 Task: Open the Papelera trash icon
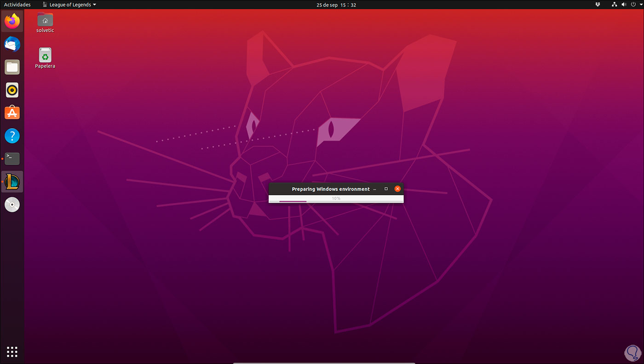pos(45,58)
